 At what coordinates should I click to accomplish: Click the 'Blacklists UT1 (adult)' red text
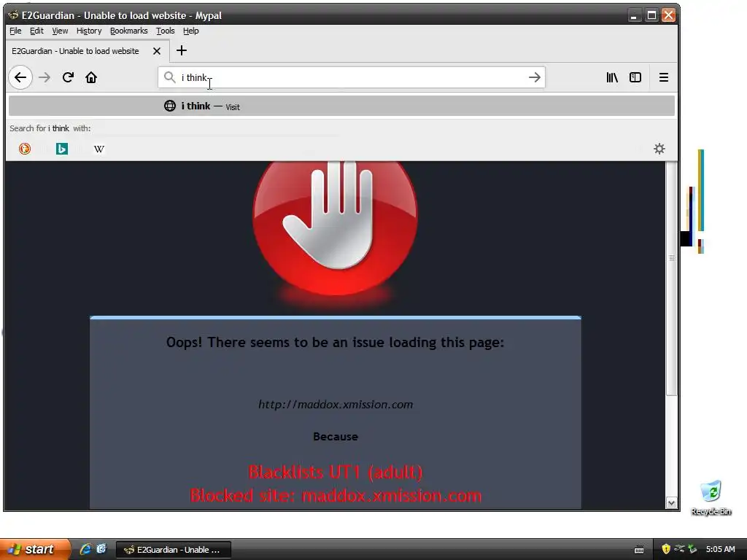click(x=336, y=472)
